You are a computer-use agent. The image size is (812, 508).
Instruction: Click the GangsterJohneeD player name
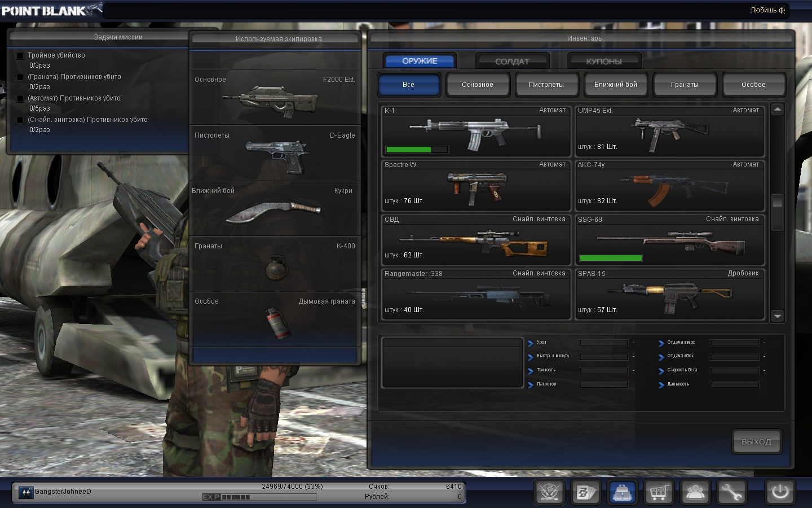tap(63, 492)
